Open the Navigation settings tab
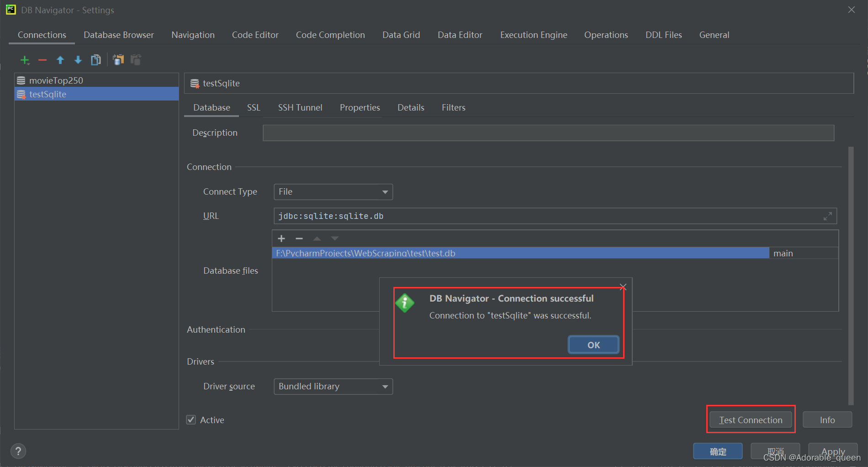Viewport: 868px width, 467px height. [x=193, y=35]
